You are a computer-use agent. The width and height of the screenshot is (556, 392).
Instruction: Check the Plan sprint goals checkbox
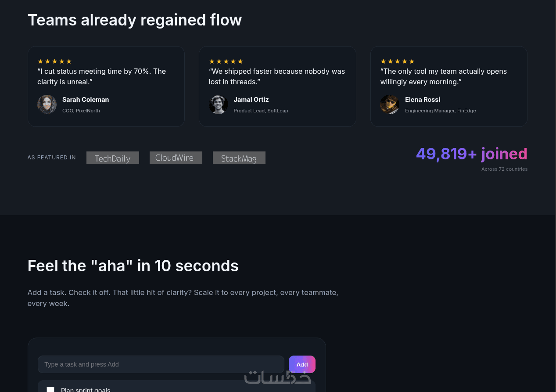click(x=50, y=389)
